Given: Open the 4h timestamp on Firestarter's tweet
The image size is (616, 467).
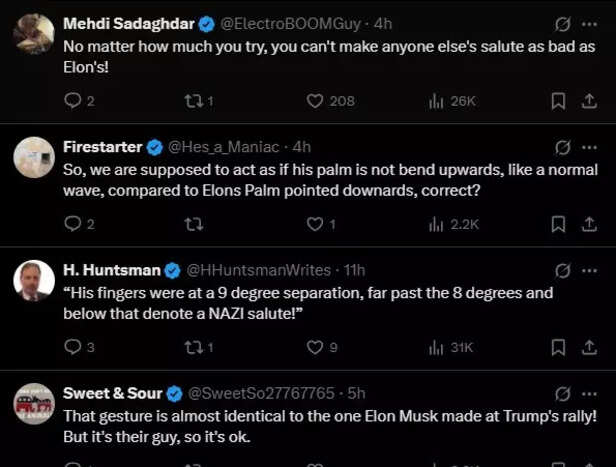Looking at the screenshot, I should [302, 147].
